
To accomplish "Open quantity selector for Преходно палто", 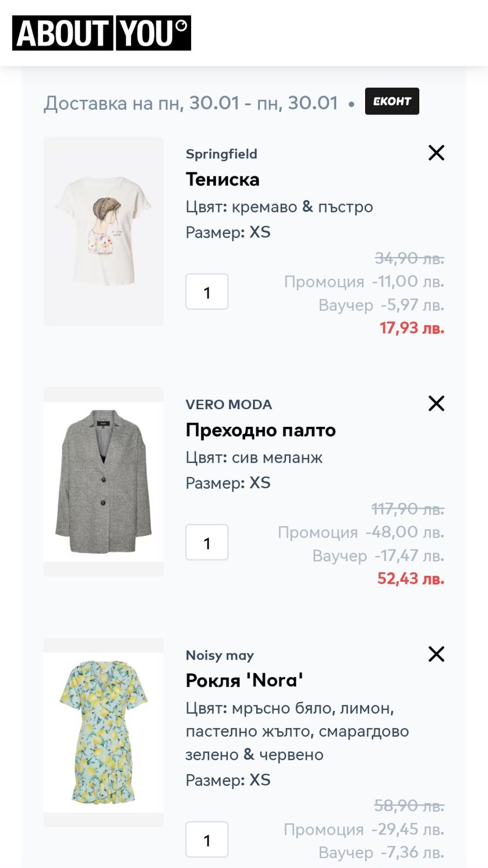I will (207, 542).
